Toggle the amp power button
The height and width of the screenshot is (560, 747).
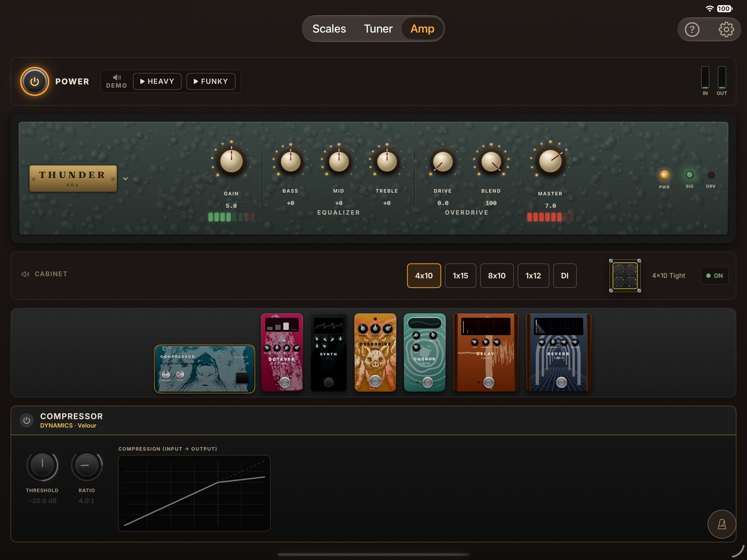tap(35, 82)
